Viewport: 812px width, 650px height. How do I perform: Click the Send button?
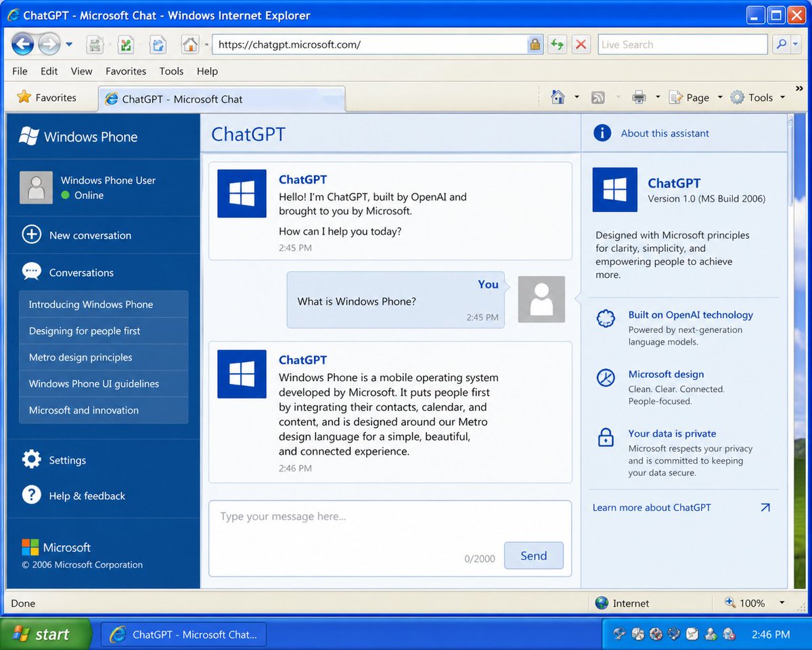534,555
